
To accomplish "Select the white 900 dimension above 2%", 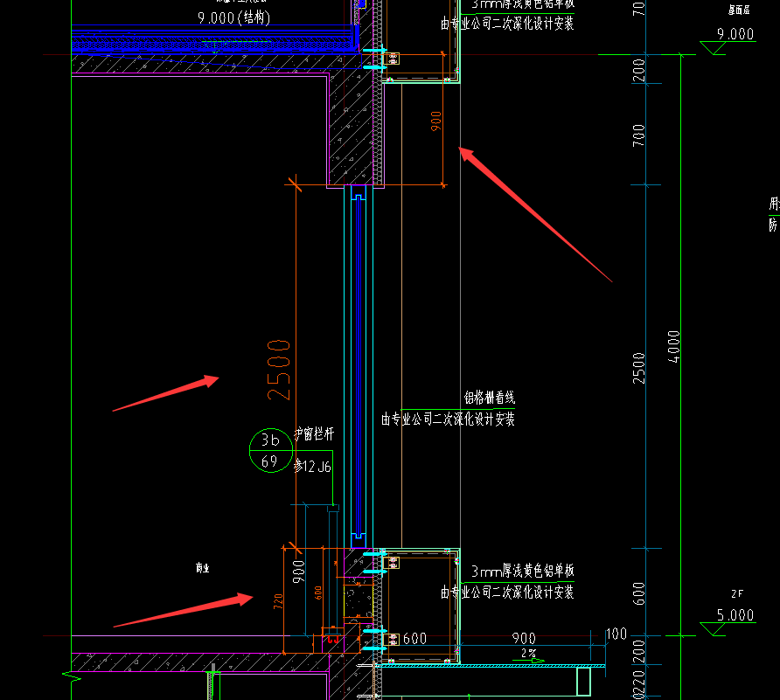I will 524,638.
